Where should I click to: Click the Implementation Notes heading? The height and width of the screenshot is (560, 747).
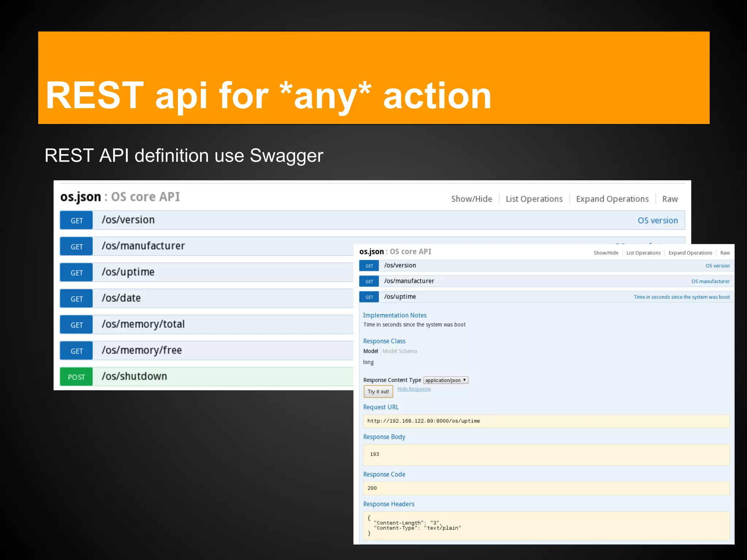coord(395,315)
